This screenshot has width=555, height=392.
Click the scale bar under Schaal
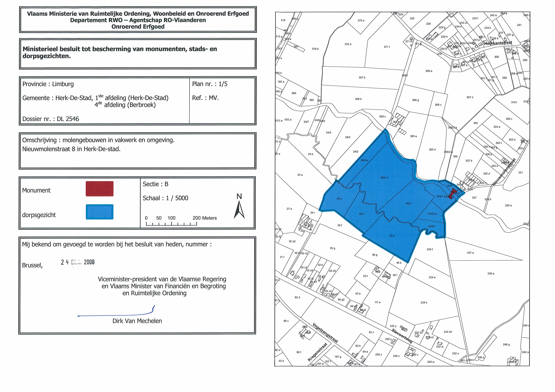[171, 224]
